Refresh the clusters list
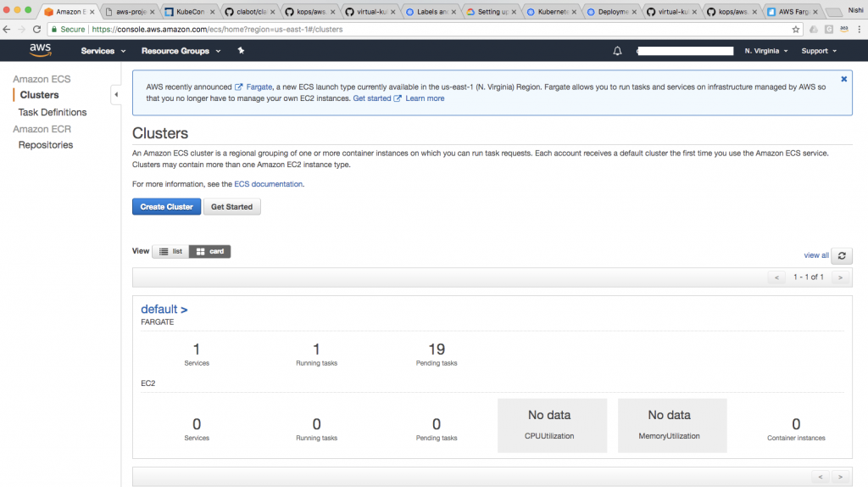Screen dimensions: 868x487 click(842, 255)
